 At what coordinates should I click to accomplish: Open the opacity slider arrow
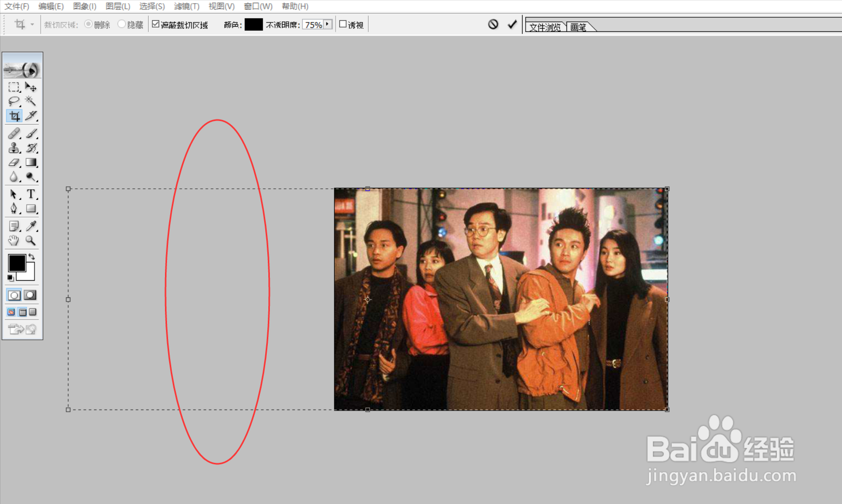pyautogui.click(x=328, y=24)
